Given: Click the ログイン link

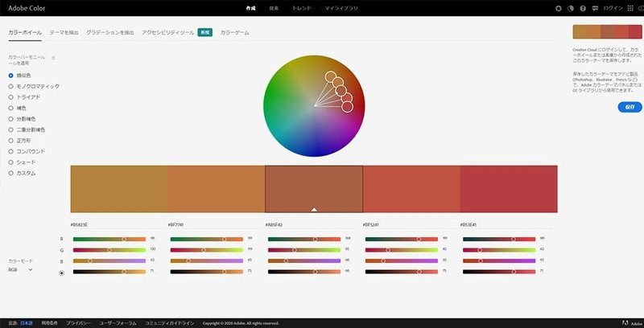Looking at the screenshot, I should (x=613, y=8).
